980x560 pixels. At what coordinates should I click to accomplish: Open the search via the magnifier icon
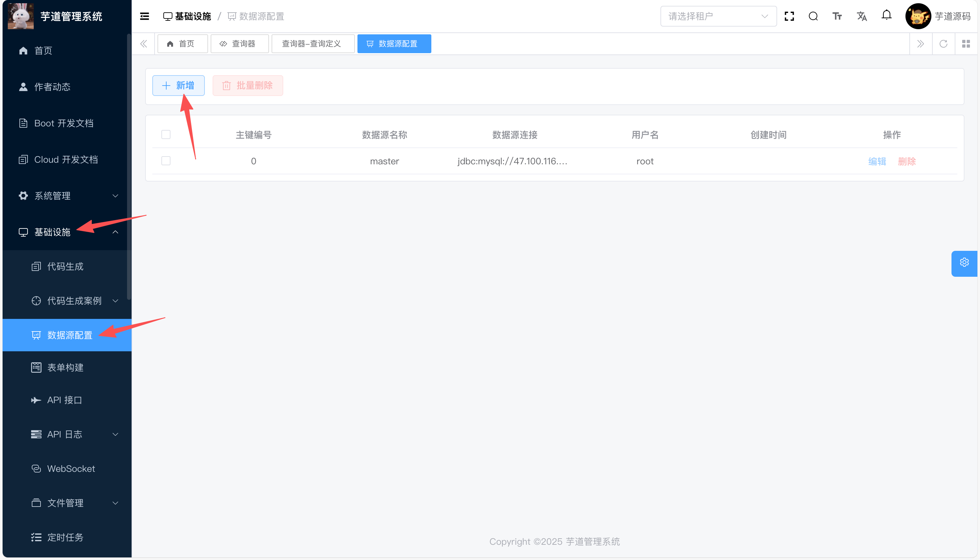(813, 16)
